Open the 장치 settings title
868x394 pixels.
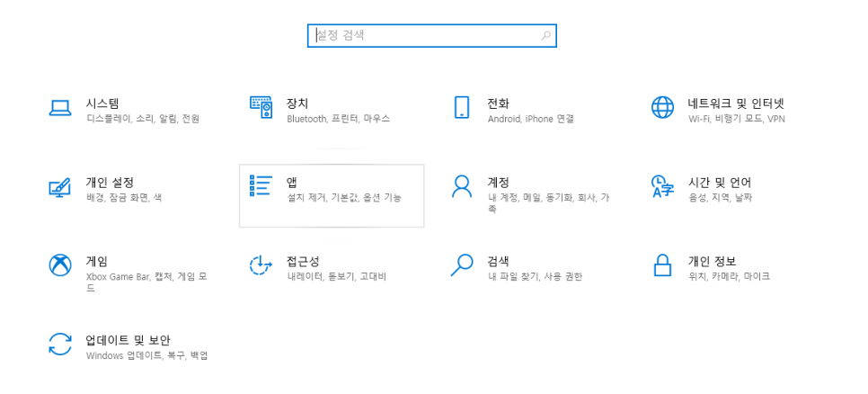pyautogui.click(x=297, y=103)
